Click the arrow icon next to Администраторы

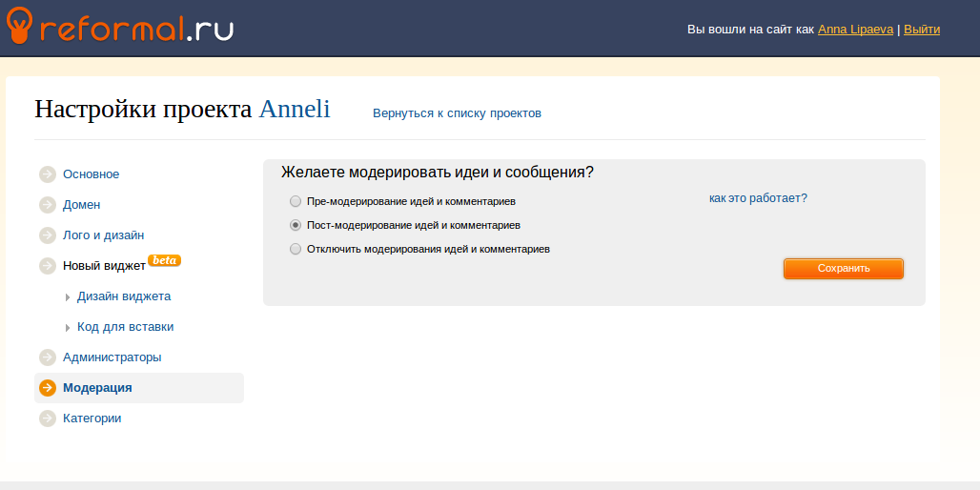point(48,357)
